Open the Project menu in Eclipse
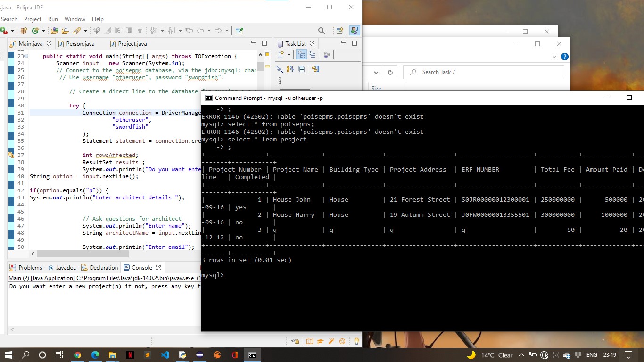This screenshot has width=644, height=362. click(x=33, y=19)
